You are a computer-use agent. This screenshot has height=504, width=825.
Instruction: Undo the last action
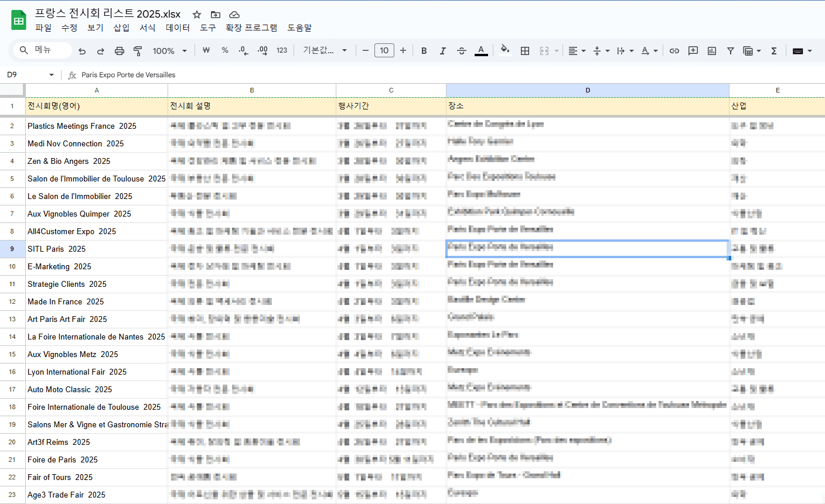point(82,51)
